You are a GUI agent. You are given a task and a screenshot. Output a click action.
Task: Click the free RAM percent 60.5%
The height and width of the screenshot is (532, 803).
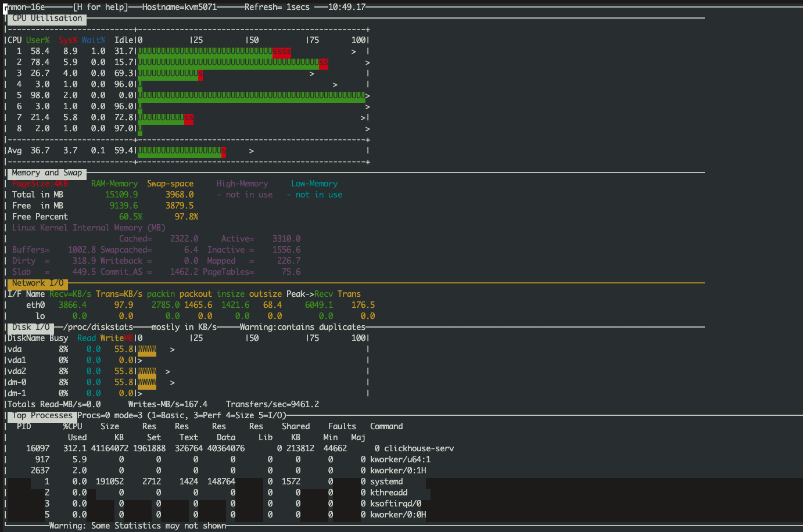pyautogui.click(x=131, y=217)
